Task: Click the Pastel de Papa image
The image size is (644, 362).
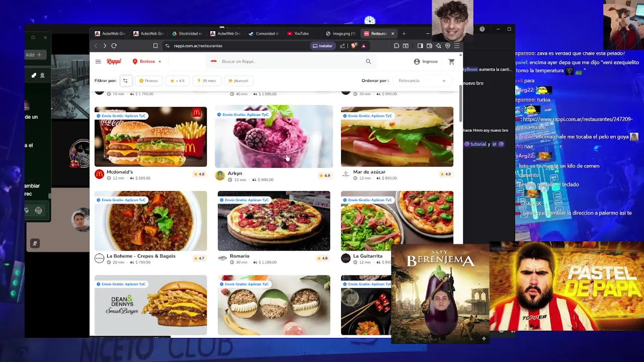Action: coord(567,287)
